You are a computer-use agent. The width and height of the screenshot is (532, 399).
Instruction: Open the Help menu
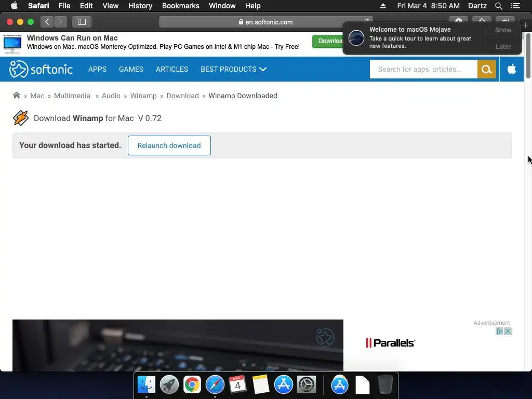253,6
